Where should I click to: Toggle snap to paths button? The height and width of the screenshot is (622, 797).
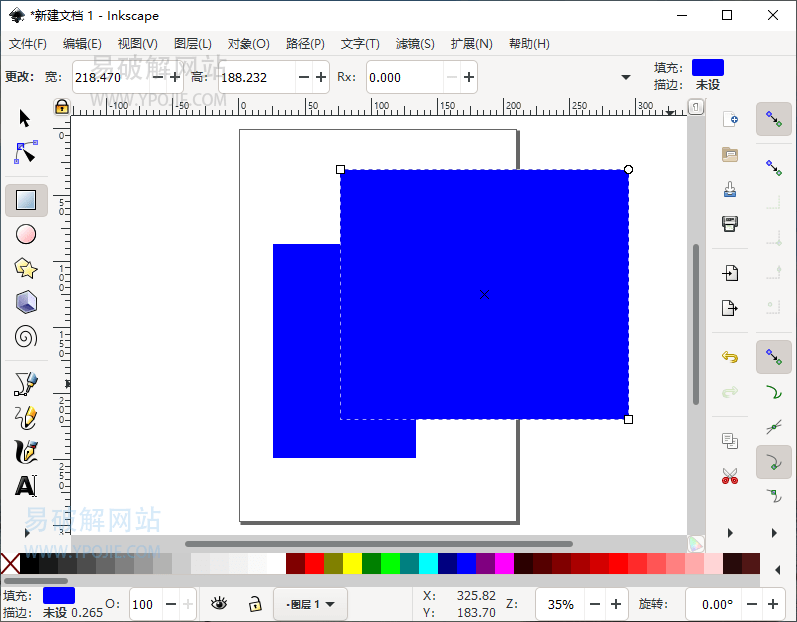(x=774, y=392)
